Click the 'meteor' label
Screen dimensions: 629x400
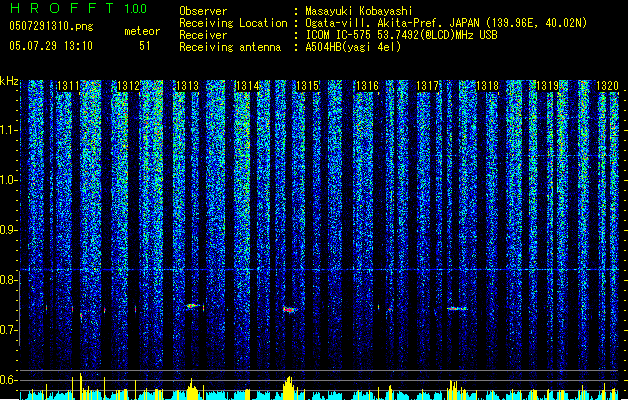pyautogui.click(x=142, y=31)
